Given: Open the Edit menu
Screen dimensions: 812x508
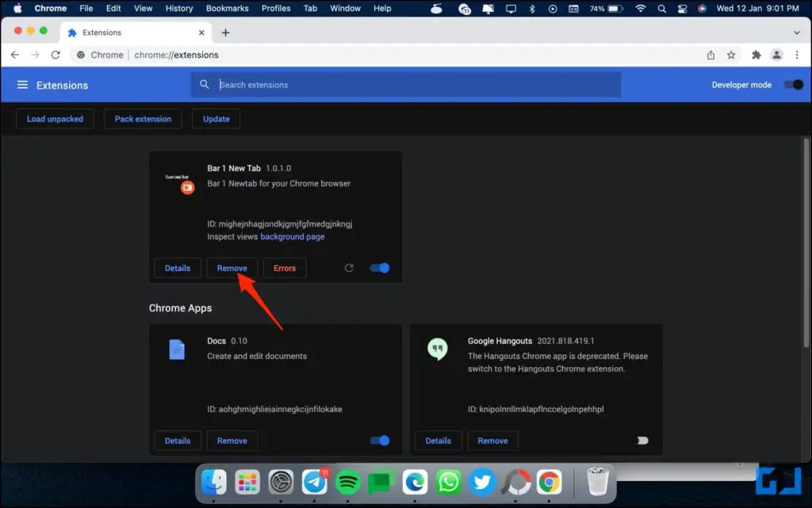Looking at the screenshot, I should (x=113, y=8).
